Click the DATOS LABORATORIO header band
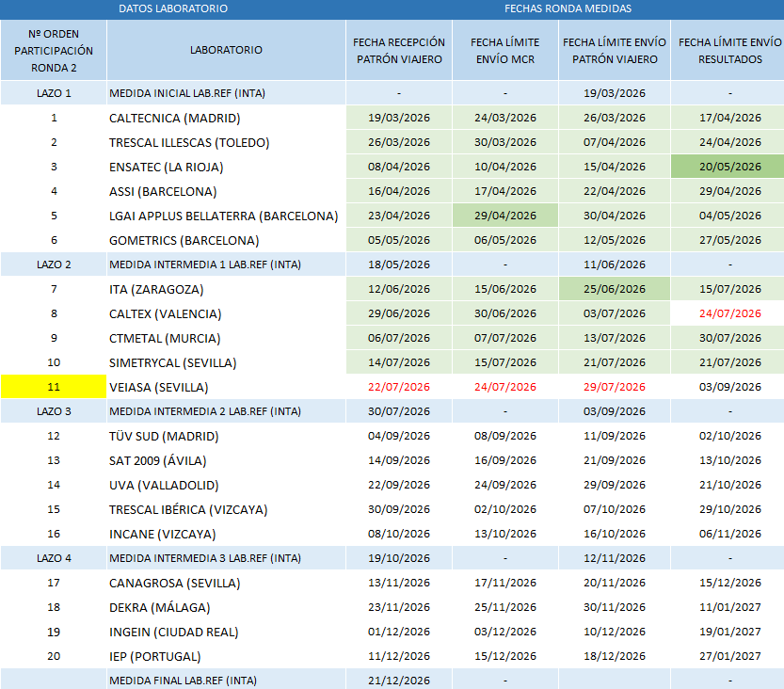This screenshot has width=784, height=689. [173, 9]
